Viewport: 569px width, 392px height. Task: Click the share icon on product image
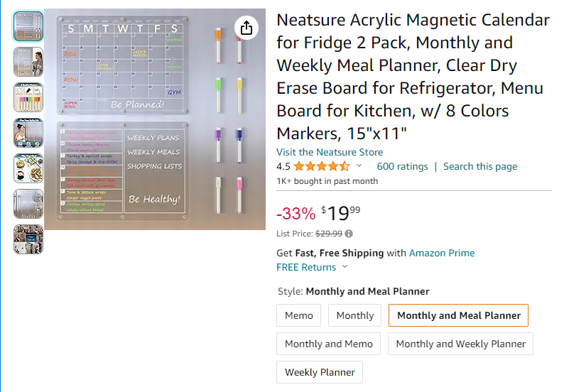click(x=246, y=28)
